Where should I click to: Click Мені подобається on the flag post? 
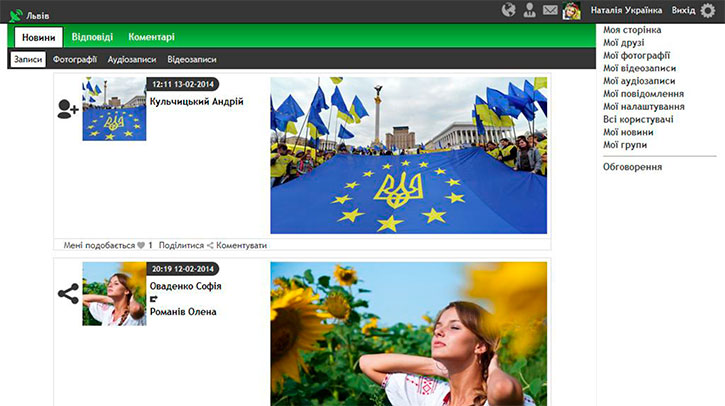click(x=99, y=246)
